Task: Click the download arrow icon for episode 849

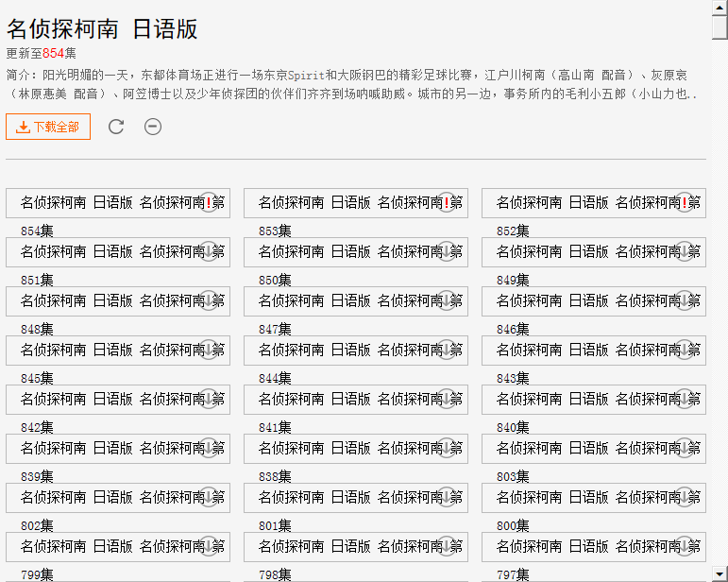Action: coord(685,251)
